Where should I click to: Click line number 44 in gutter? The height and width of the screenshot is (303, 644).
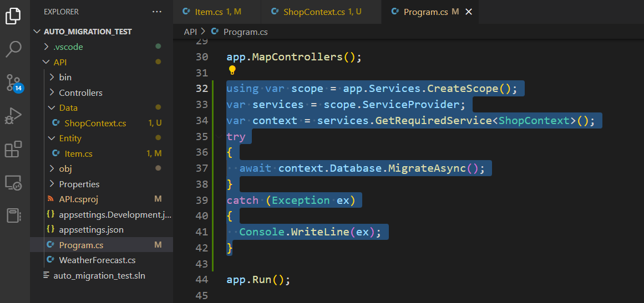(x=202, y=280)
